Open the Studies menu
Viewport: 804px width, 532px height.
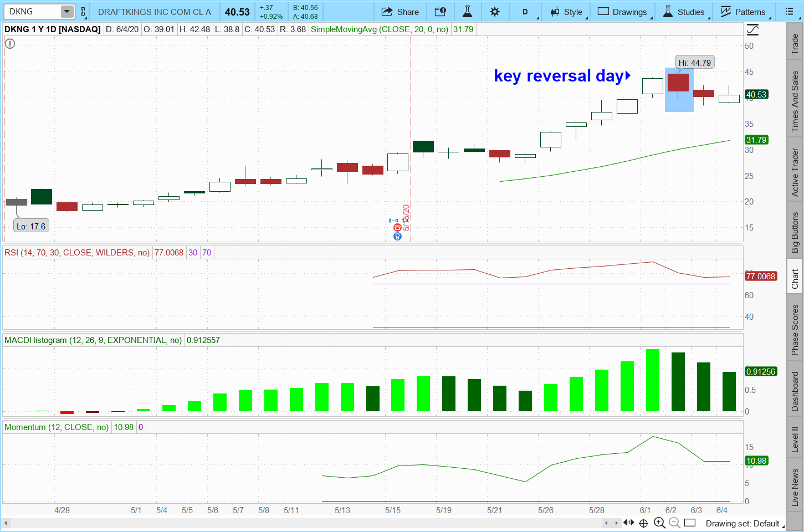[x=684, y=12]
